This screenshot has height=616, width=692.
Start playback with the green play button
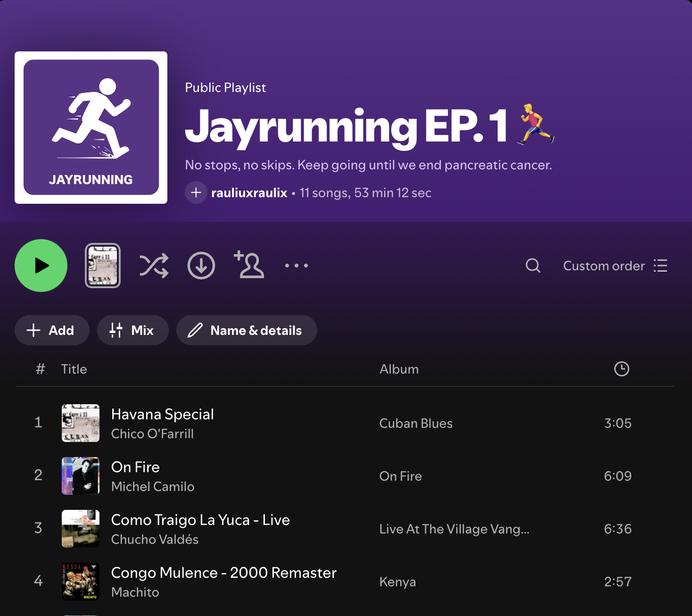41,266
